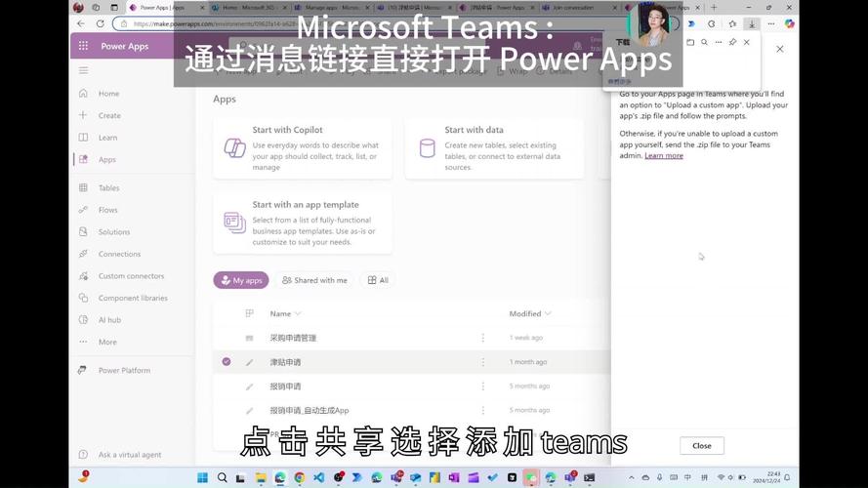The height and width of the screenshot is (488, 868).
Task: Open the Power Apps app launcher waffle
Action: click(83, 46)
